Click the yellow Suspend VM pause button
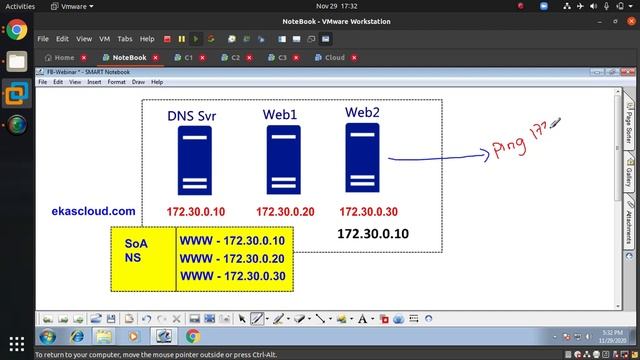Screen dimensions: 640x360 (x=182, y=39)
